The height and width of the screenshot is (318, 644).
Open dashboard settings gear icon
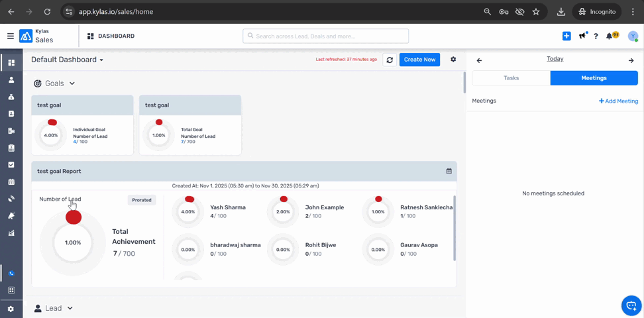(x=453, y=60)
